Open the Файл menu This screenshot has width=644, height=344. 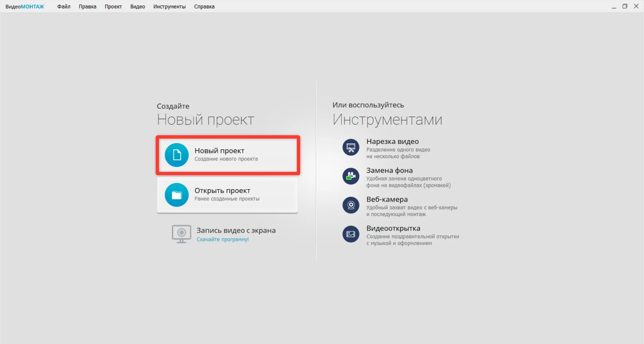[64, 7]
